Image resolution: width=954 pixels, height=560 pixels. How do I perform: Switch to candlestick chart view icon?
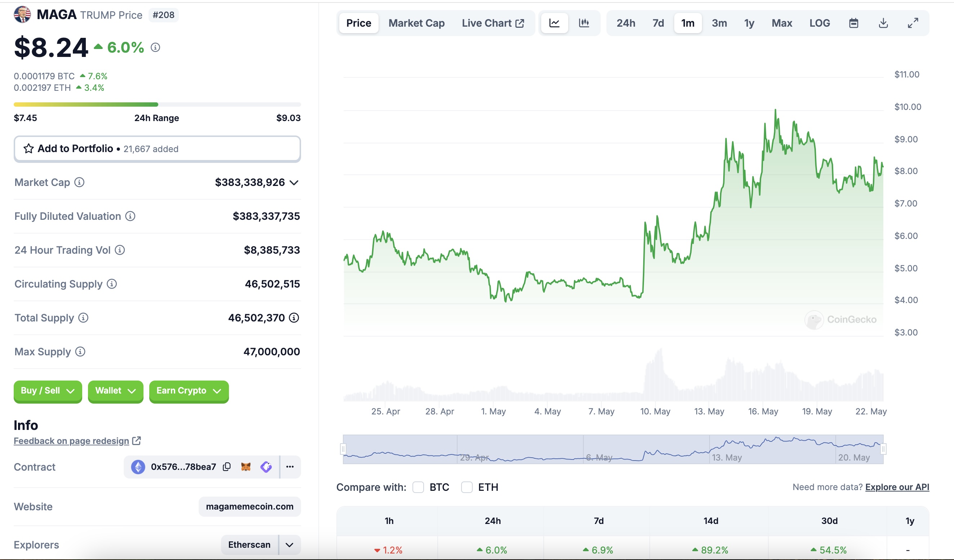pos(584,23)
